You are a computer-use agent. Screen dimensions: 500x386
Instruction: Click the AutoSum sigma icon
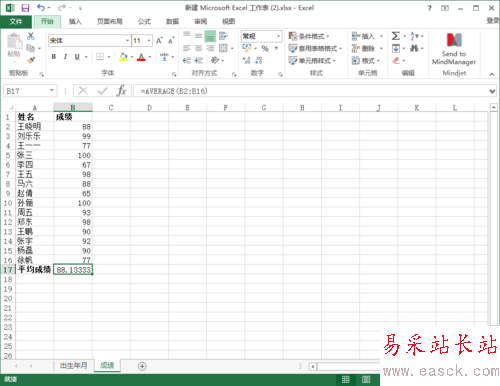click(x=396, y=36)
